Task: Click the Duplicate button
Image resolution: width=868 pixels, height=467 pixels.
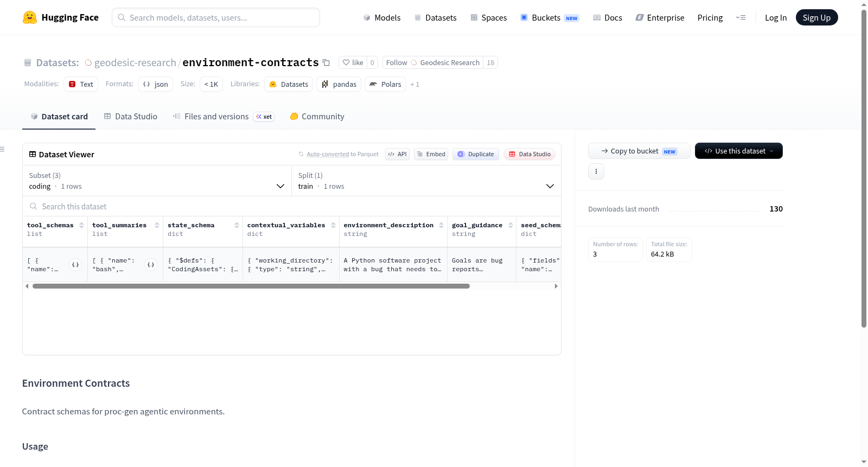Action: [x=476, y=154]
